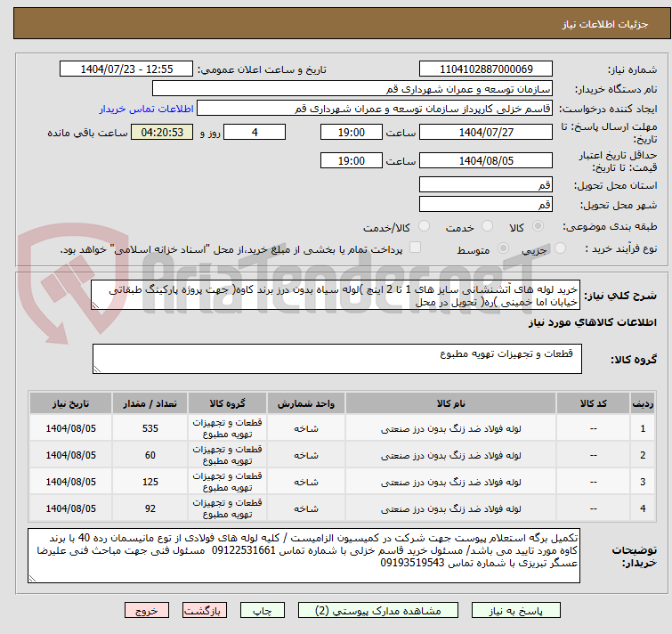Open 'اطلاعات تماس خریدار' link
This screenshot has height=634, width=672.
pos(146,108)
